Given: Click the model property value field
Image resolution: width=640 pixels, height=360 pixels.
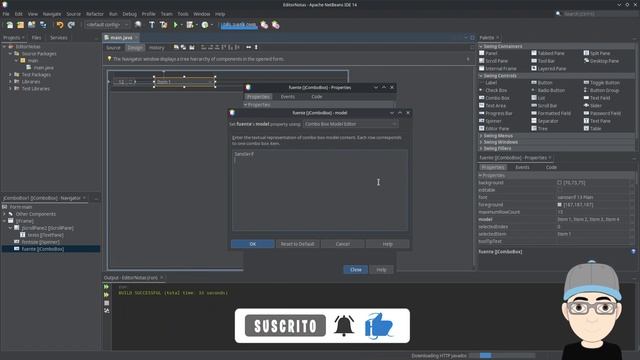Looking at the screenshot, I should point(593,220).
